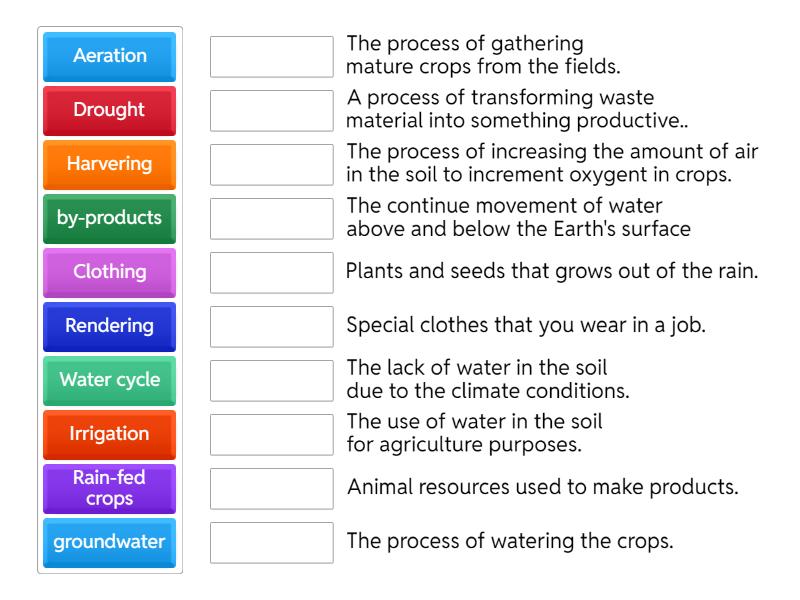This screenshot has height=600, width=800.
Task: Select the slot for special job clothes
Action: tap(272, 327)
